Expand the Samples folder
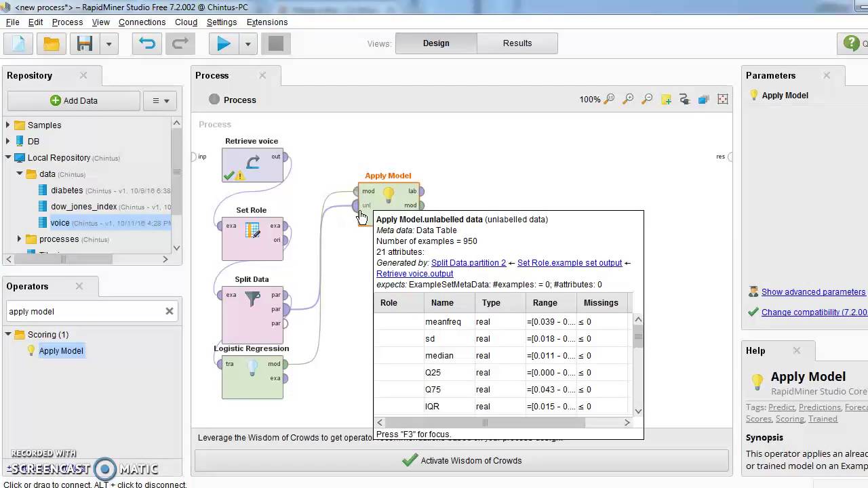Screen dimensions: 868x488 [8, 125]
